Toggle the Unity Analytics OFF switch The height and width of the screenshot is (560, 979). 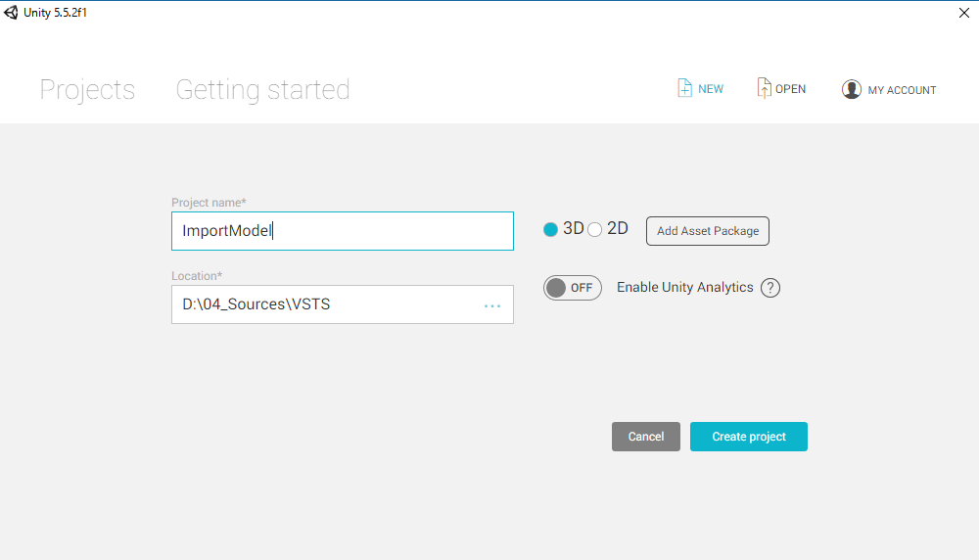pyautogui.click(x=572, y=288)
